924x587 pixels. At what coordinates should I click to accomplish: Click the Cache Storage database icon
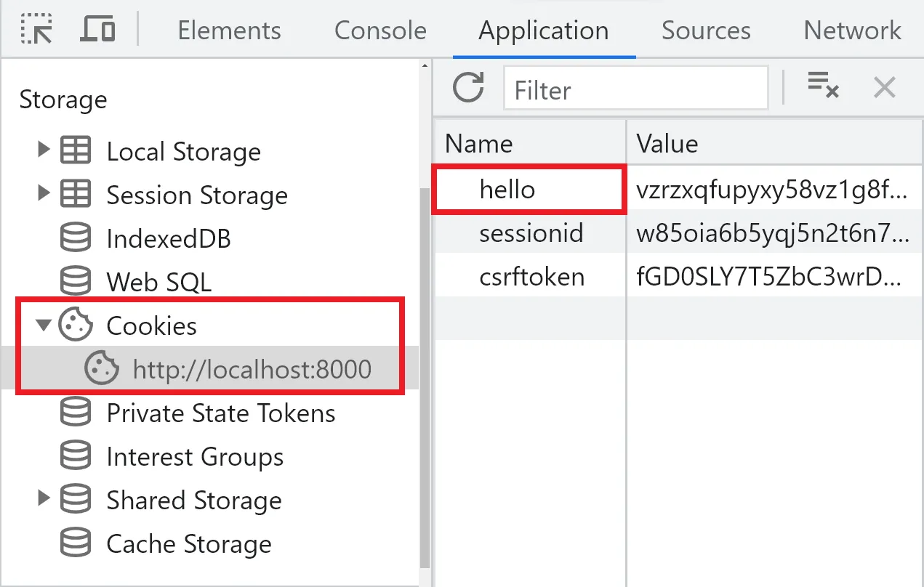tap(76, 543)
